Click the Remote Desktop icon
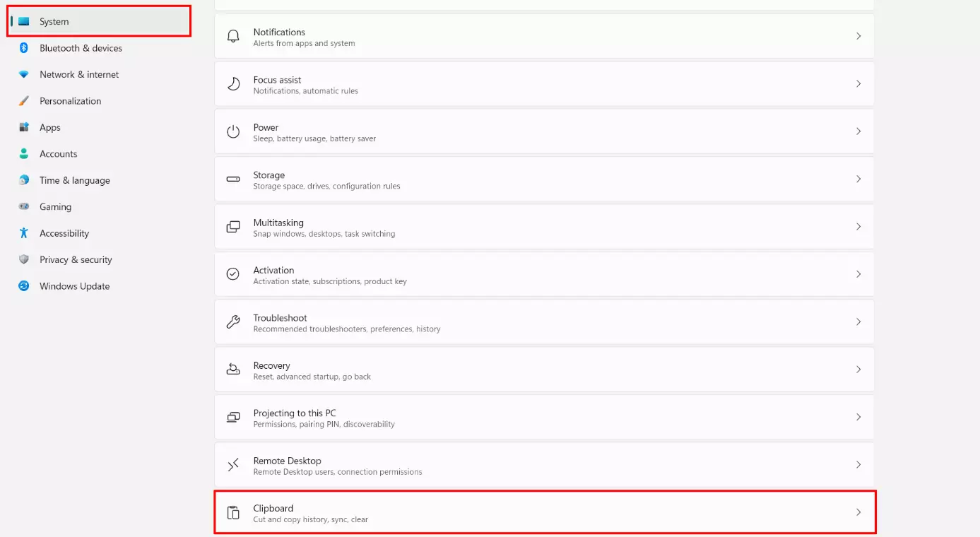 [233, 465]
